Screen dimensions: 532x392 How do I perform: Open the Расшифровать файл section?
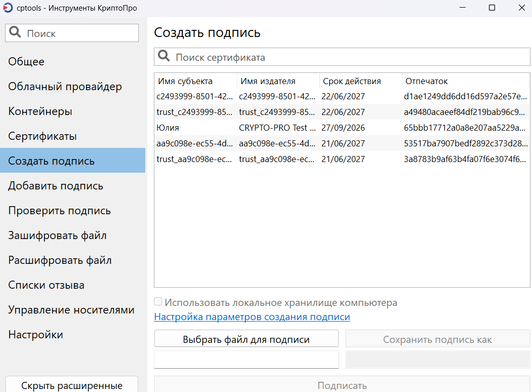72,260
